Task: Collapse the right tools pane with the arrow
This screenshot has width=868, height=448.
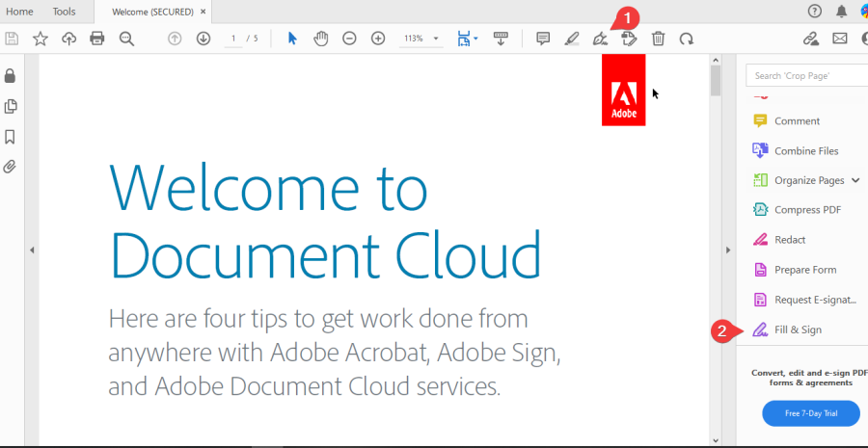Action: click(728, 250)
